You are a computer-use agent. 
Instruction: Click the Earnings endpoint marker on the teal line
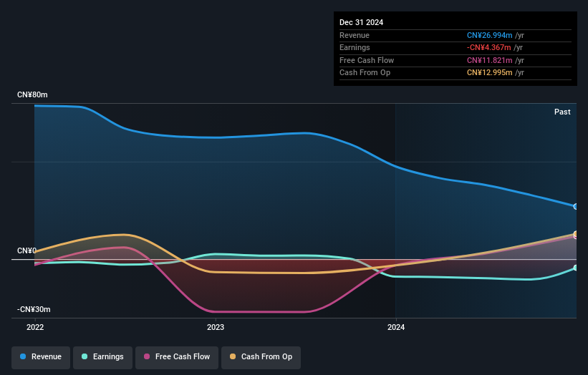click(576, 268)
